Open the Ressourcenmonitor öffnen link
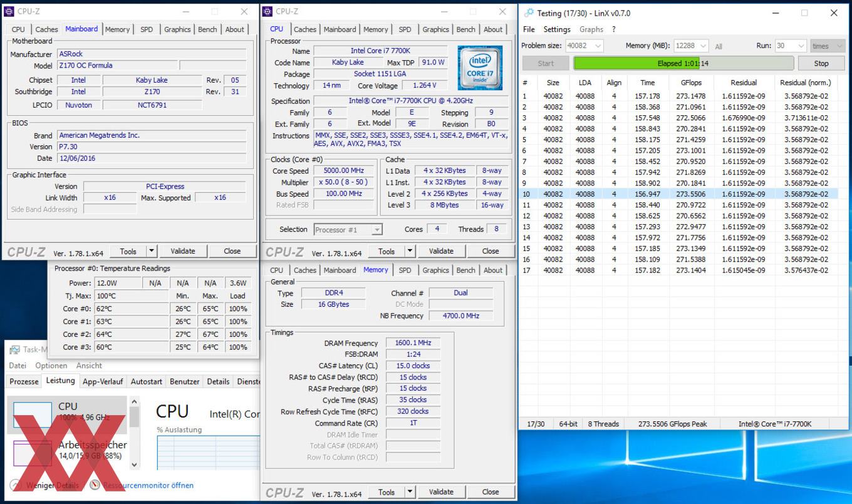The height and width of the screenshot is (504, 852). point(148,485)
